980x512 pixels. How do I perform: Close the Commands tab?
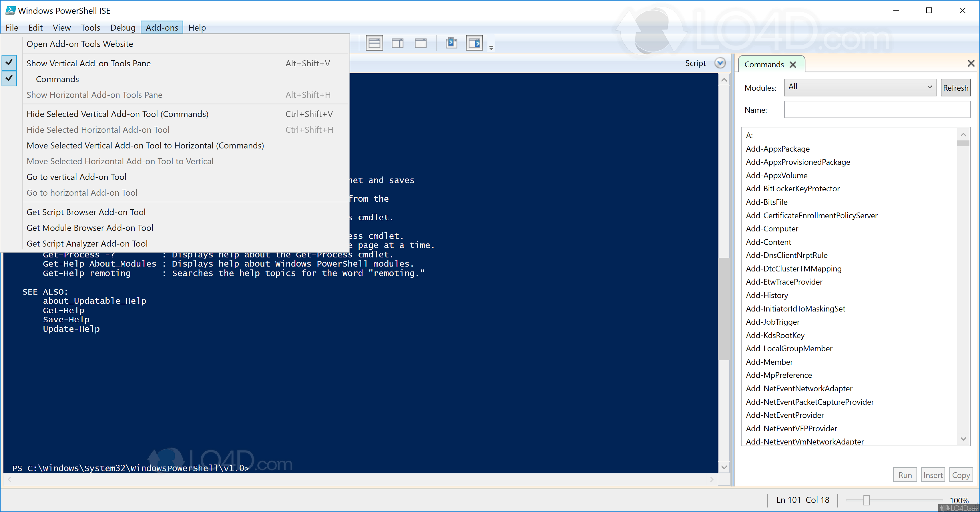793,65
